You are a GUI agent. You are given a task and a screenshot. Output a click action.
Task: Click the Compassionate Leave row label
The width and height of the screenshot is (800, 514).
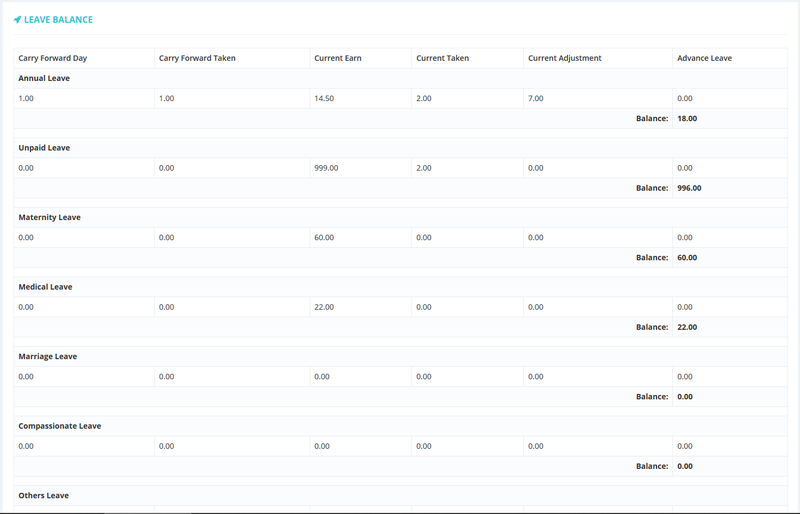click(x=59, y=426)
